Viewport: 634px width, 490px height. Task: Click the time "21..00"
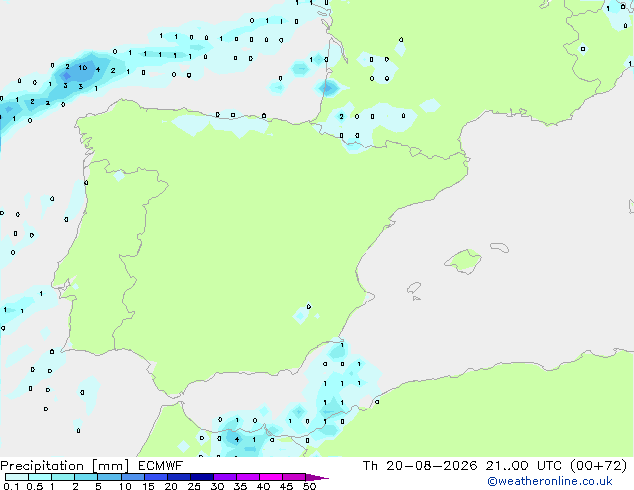[507, 466]
